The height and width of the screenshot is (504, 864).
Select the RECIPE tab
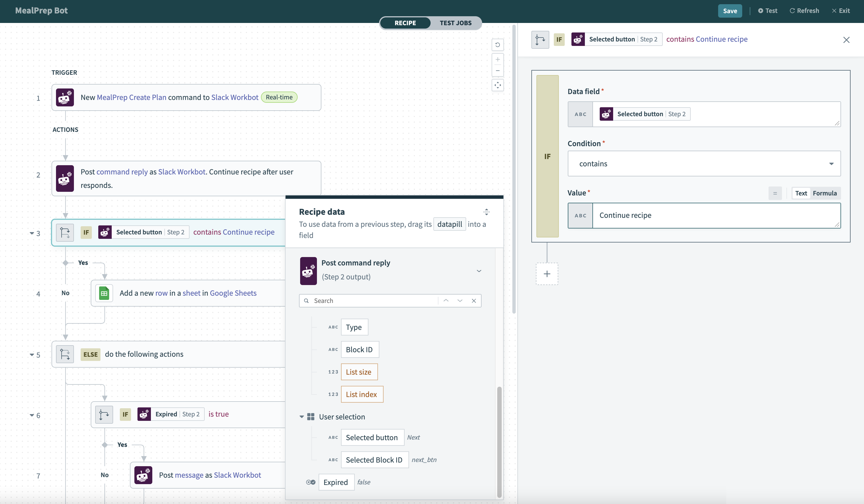[x=405, y=23]
